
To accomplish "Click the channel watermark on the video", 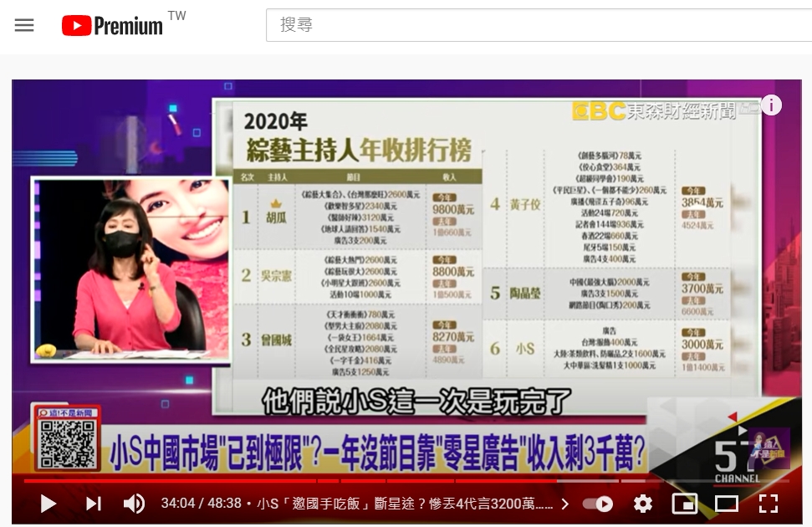I will point(769,448).
